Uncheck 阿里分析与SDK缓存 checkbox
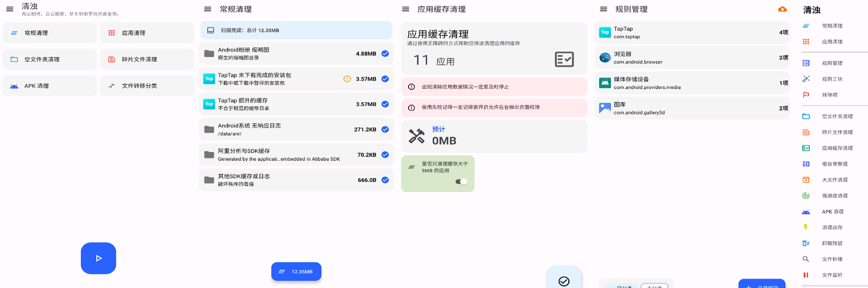 tap(385, 155)
